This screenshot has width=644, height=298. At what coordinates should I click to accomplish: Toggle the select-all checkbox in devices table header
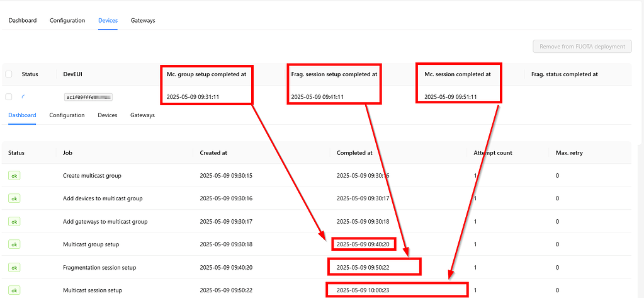pyautogui.click(x=9, y=74)
